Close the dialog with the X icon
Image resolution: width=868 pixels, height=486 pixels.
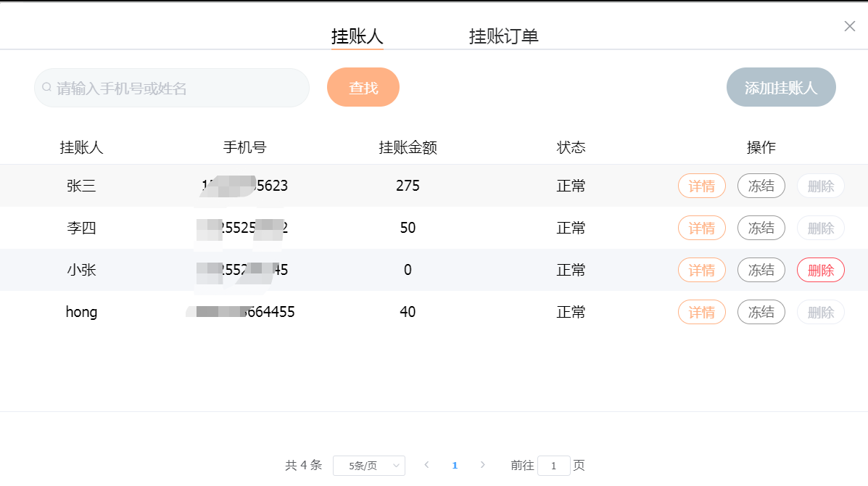click(x=850, y=26)
